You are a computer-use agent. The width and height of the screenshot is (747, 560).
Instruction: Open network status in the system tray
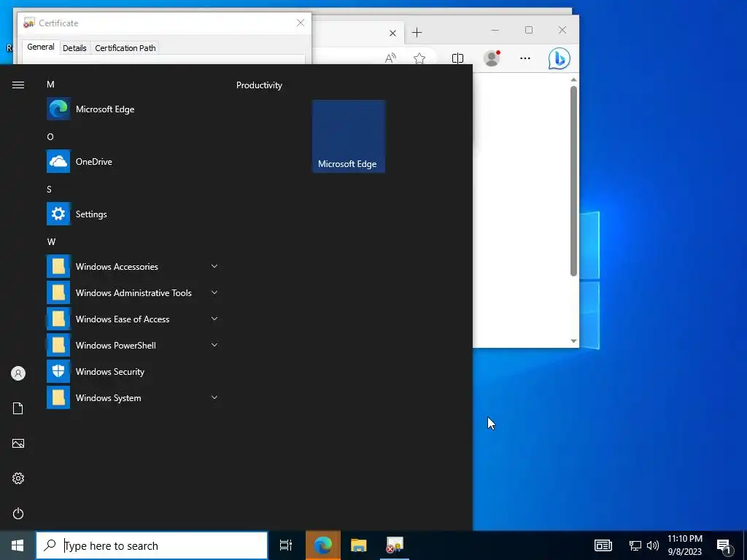point(635,545)
